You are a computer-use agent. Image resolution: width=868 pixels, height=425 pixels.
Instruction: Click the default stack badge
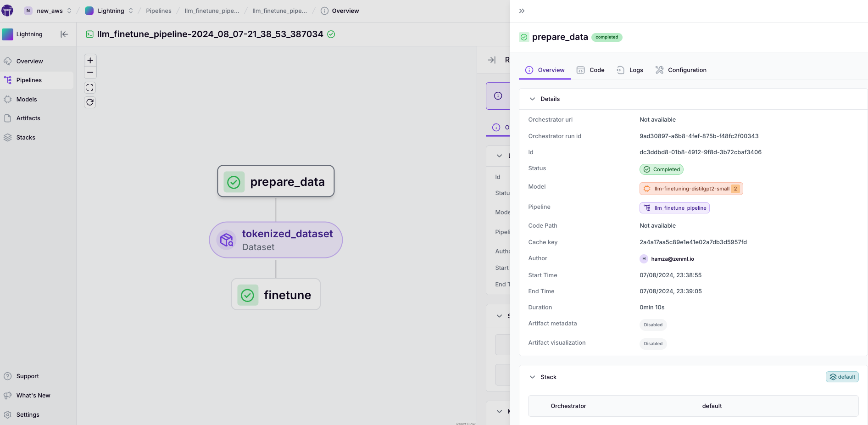842,377
